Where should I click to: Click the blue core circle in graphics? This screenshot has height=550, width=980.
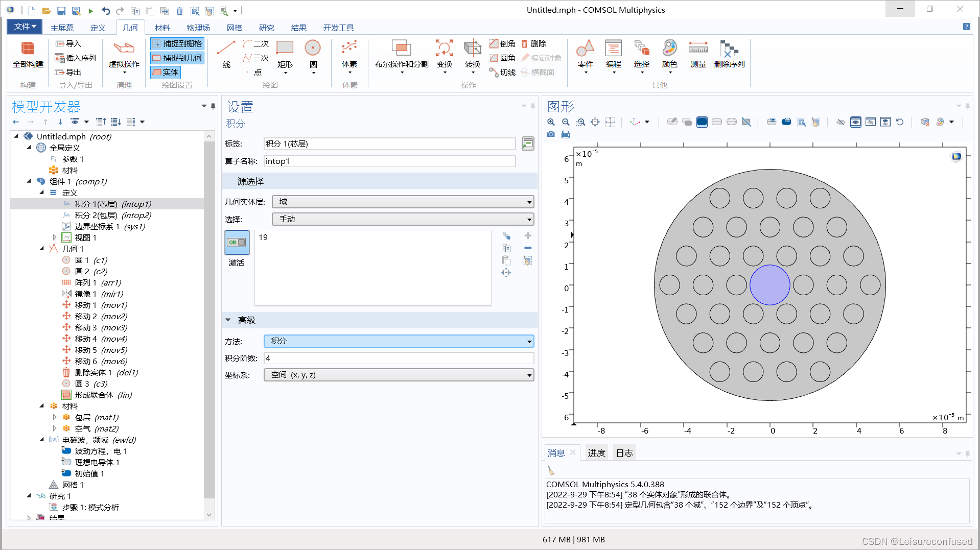[x=769, y=285]
